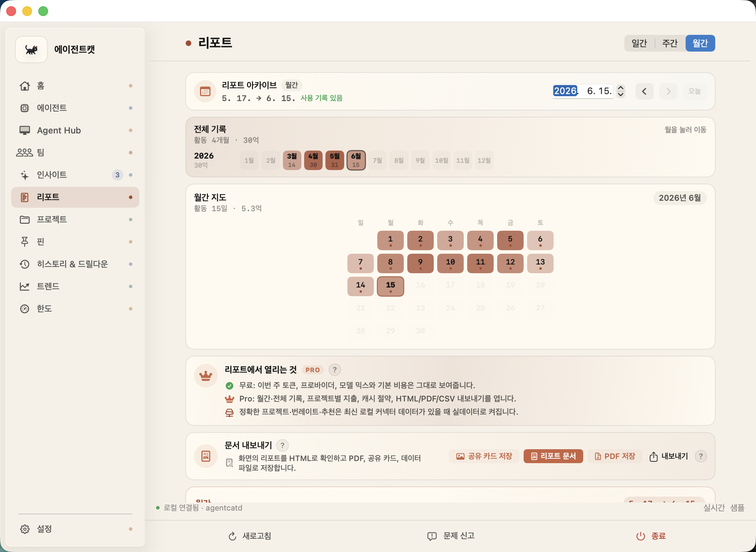Switch report view to 주간

(x=670, y=43)
